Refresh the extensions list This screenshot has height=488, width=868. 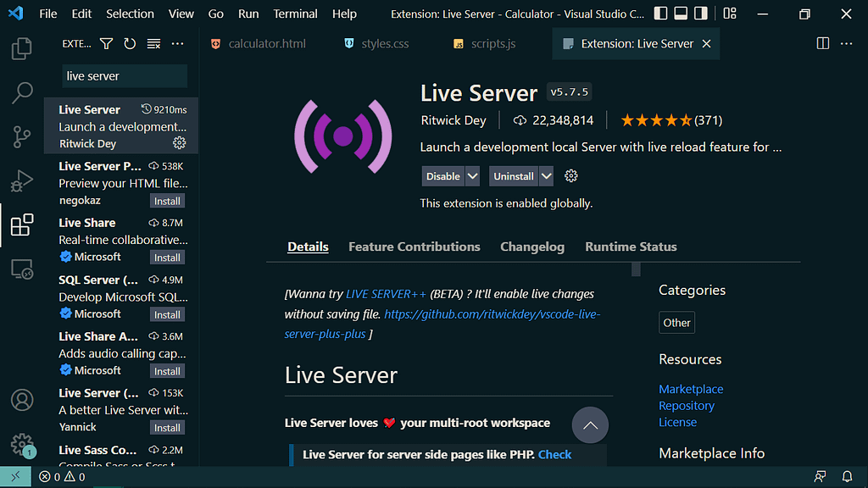(x=130, y=44)
